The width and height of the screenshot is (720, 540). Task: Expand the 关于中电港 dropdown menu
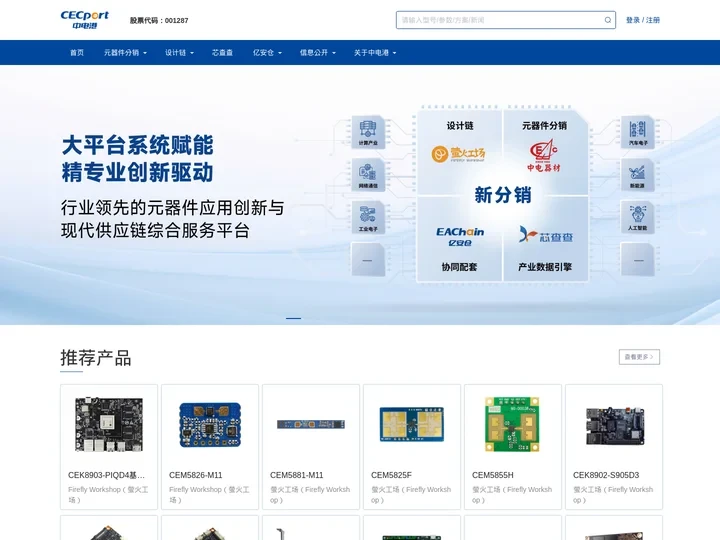click(375, 53)
